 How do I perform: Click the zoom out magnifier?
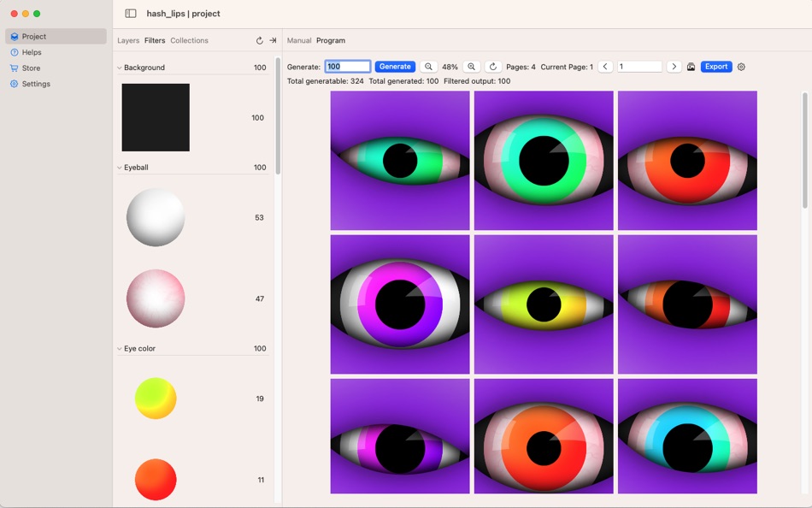click(x=428, y=67)
